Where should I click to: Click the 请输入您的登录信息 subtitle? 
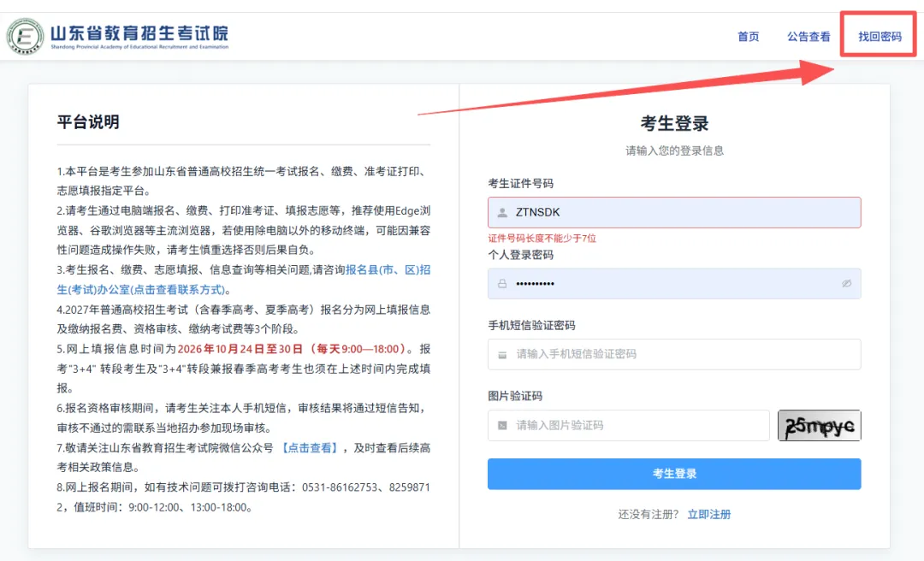(x=674, y=151)
